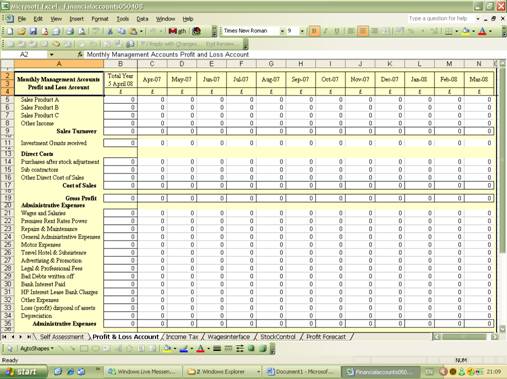Open the Help menu
This screenshot has width=507, height=379.
click(188, 19)
